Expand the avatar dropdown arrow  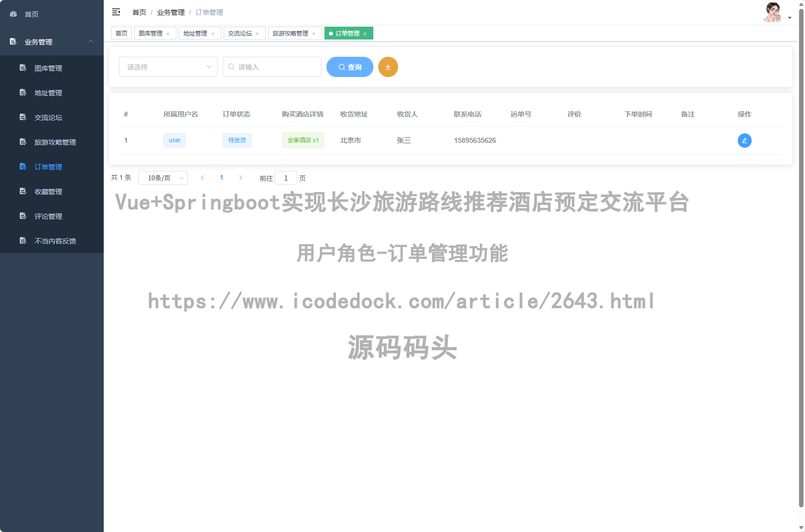point(789,17)
